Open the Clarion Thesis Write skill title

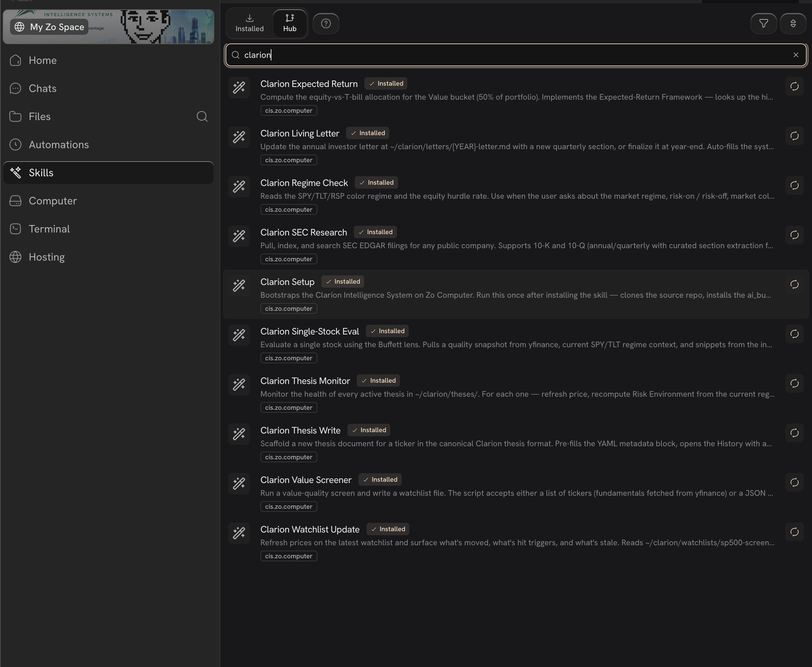pos(300,430)
